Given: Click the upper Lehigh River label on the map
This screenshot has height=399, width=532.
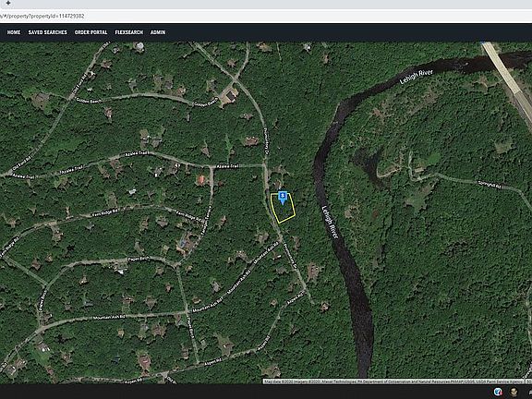Looking at the screenshot, I should click(x=416, y=77).
